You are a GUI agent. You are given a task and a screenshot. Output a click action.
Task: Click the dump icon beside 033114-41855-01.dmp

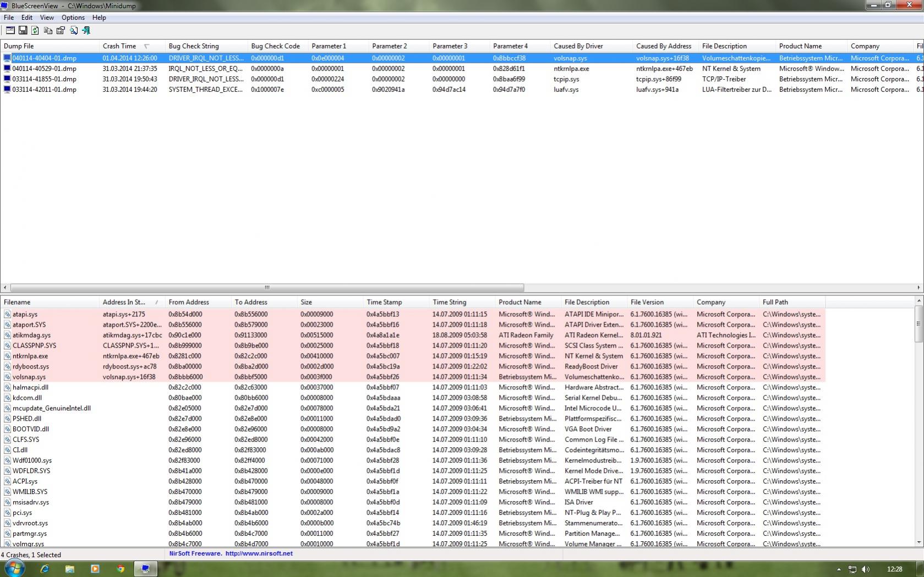click(7, 79)
